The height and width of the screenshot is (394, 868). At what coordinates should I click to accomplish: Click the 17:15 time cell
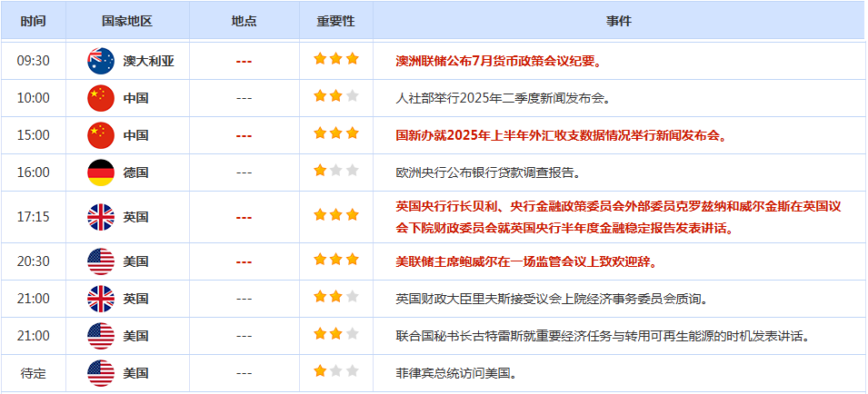point(34,217)
